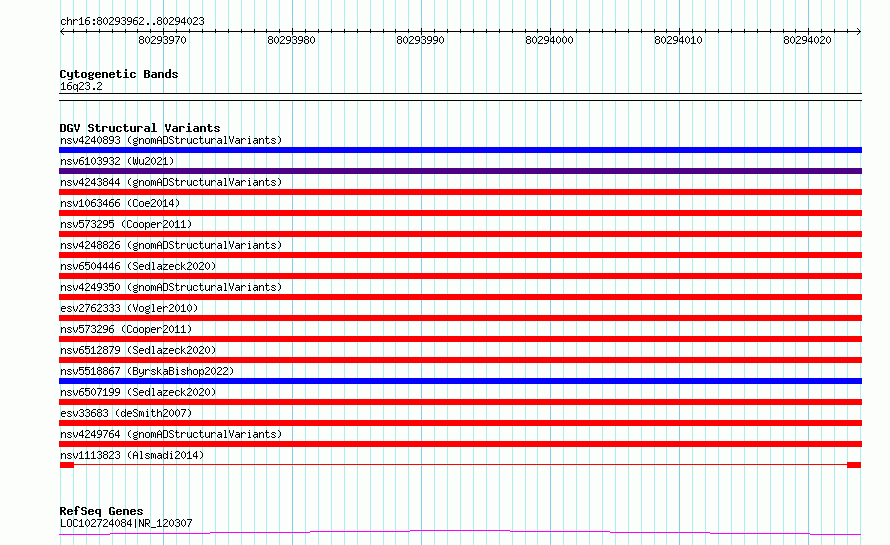This screenshot has width=890, height=545.
Task: Click the nsv573295 (Cooper2011) label
Action: click(126, 224)
